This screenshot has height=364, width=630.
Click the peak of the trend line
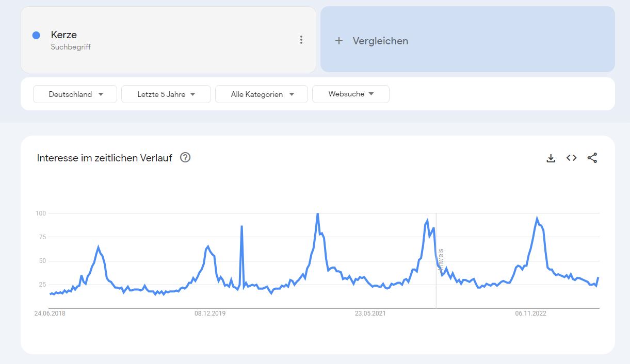pyautogui.click(x=317, y=212)
